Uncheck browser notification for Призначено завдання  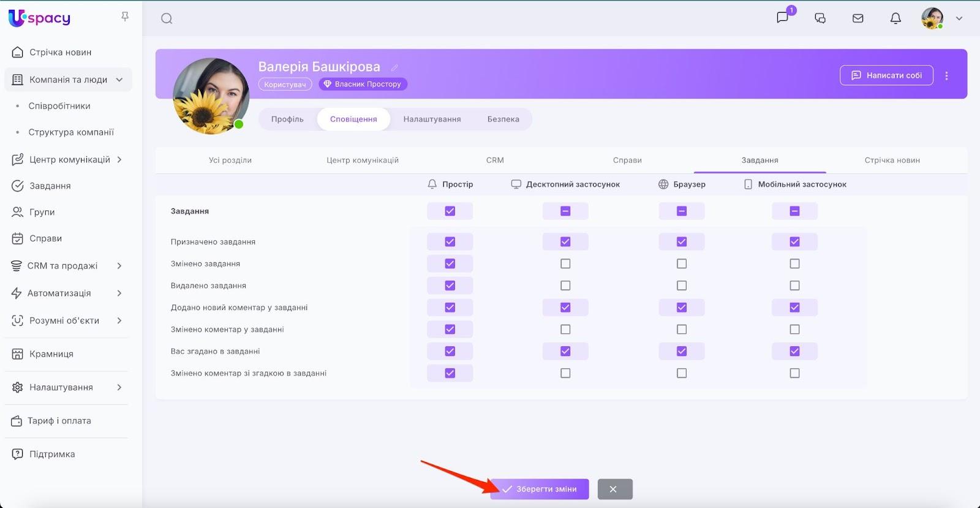[x=681, y=241]
